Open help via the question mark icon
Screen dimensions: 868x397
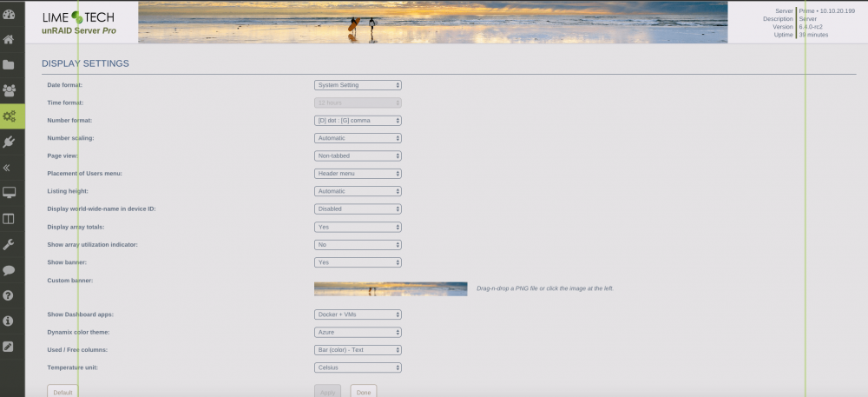pyautogui.click(x=8, y=295)
